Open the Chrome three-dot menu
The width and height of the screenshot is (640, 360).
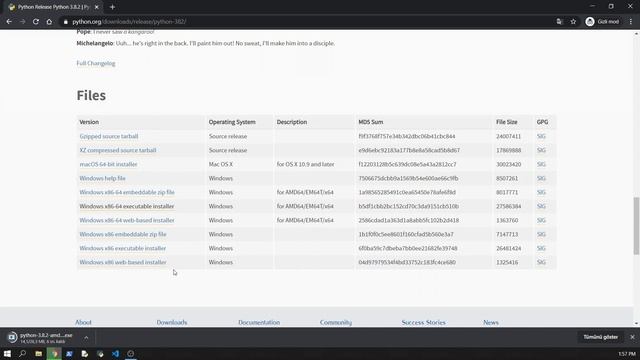(631, 22)
